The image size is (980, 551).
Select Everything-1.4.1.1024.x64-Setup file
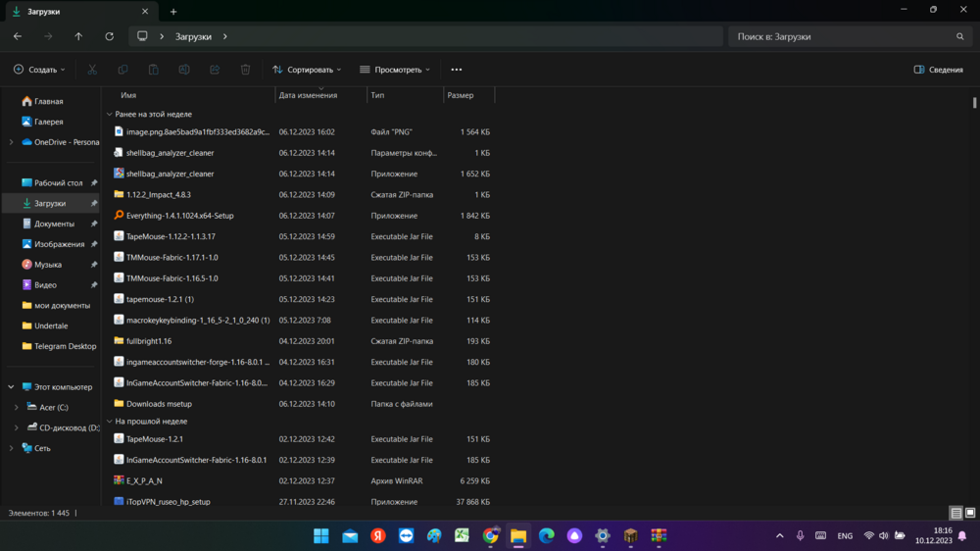click(180, 216)
